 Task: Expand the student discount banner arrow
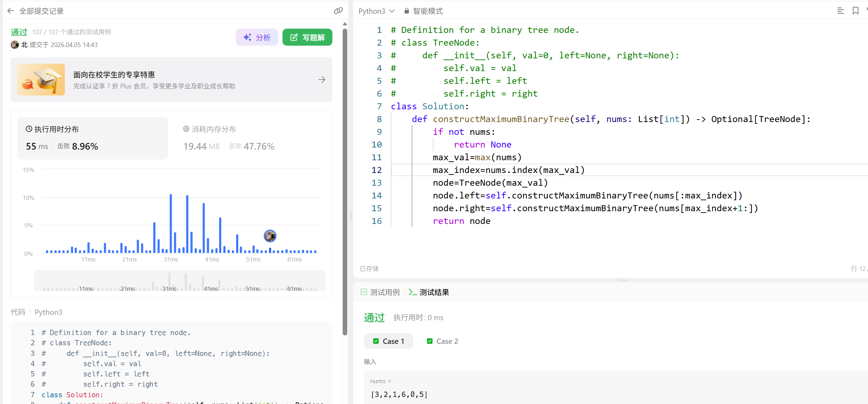point(321,80)
